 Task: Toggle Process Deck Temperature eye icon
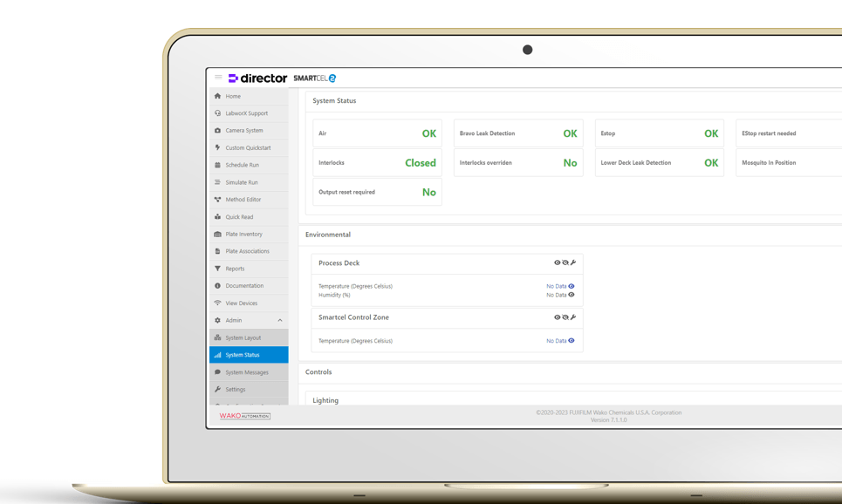point(572,286)
